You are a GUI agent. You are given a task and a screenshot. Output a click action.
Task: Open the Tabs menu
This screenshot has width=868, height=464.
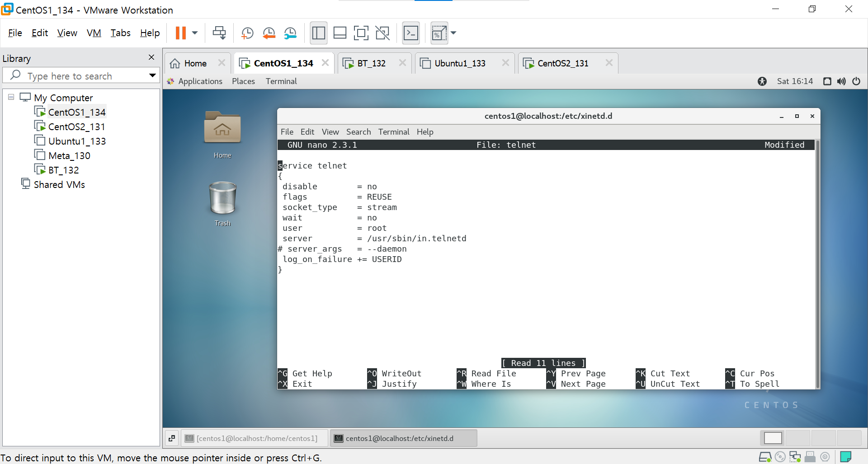pos(120,33)
